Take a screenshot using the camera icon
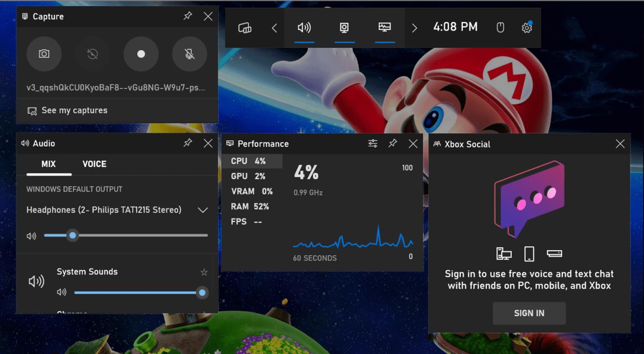The width and height of the screenshot is (644, 354). pyautogui.click(x=44, y=54)
